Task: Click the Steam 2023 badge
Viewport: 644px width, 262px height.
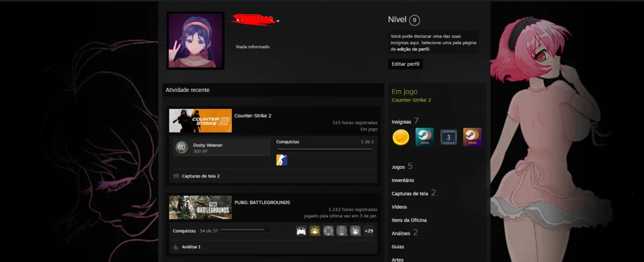Action: point(472,137)
